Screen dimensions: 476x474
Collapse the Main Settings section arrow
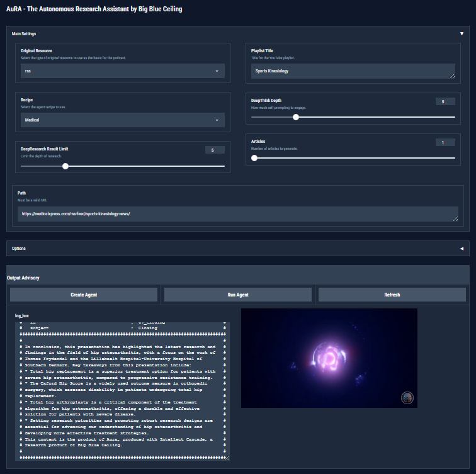(462, 34)
